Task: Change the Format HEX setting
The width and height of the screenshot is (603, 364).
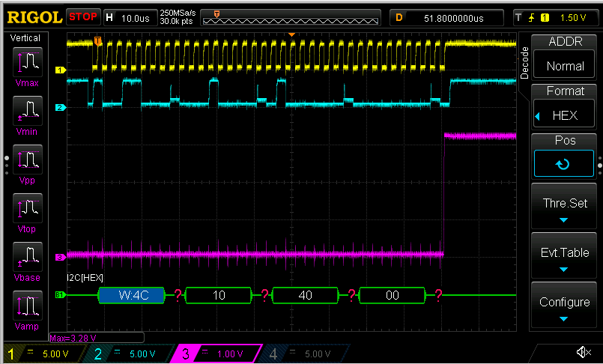Action: [564, 109]
